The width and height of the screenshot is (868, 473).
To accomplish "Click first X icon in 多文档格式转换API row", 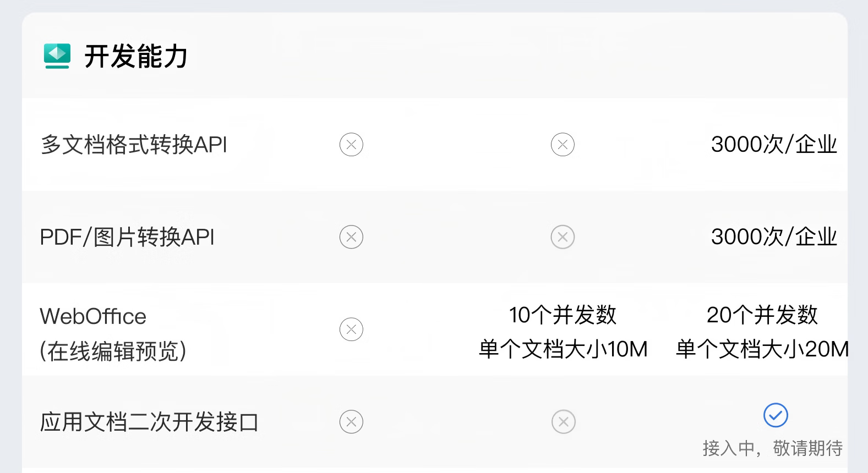I will [351, 145].
